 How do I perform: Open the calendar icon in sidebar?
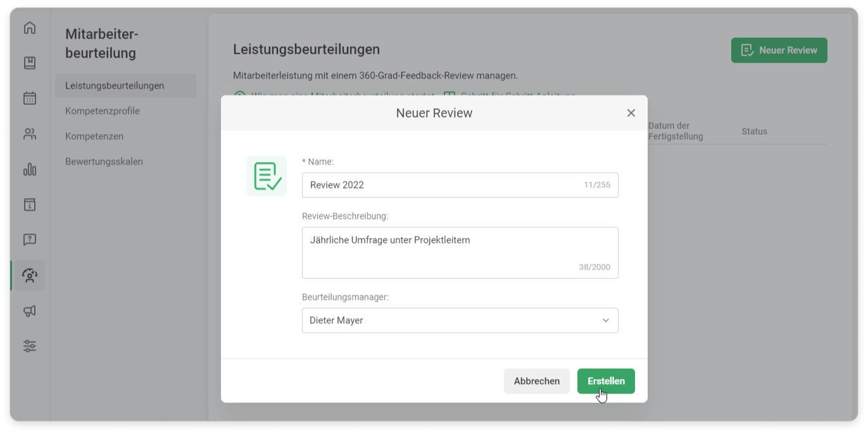[x=30, y=99]
